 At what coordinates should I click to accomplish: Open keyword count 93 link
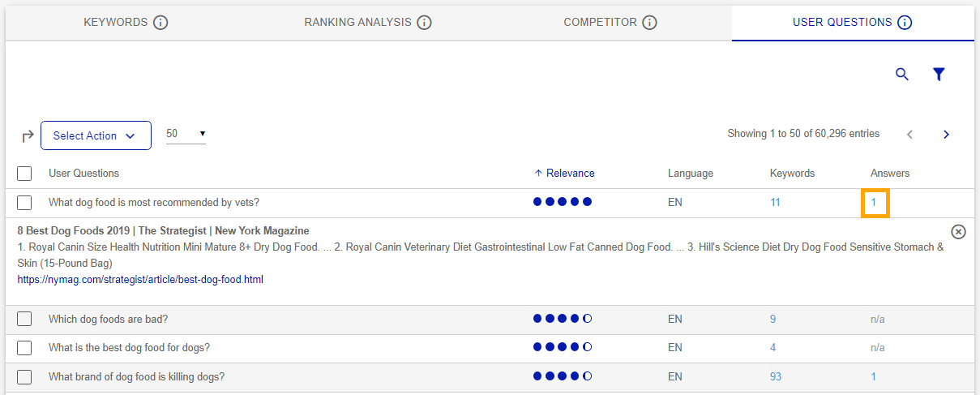[x=776, y=377]
